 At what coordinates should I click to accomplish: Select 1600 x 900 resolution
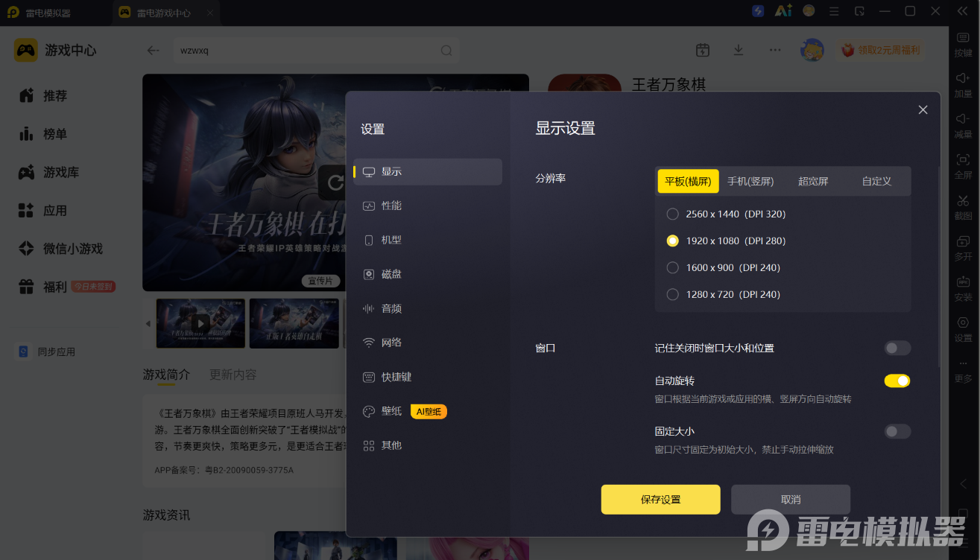point(723,267)
